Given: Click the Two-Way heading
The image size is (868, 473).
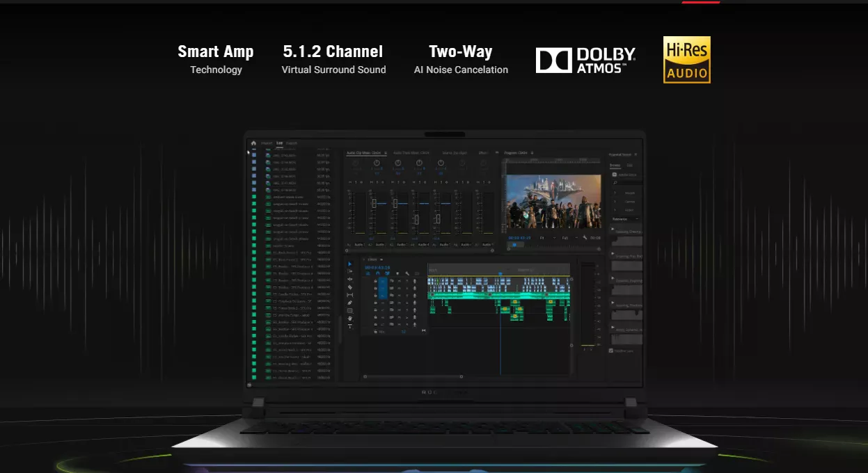Looking at the screenshot, I should [461, 51].
